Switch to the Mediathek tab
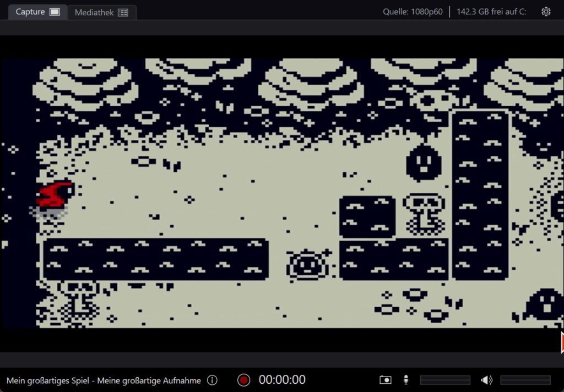 pyautogui.click(x=94, y=12)
